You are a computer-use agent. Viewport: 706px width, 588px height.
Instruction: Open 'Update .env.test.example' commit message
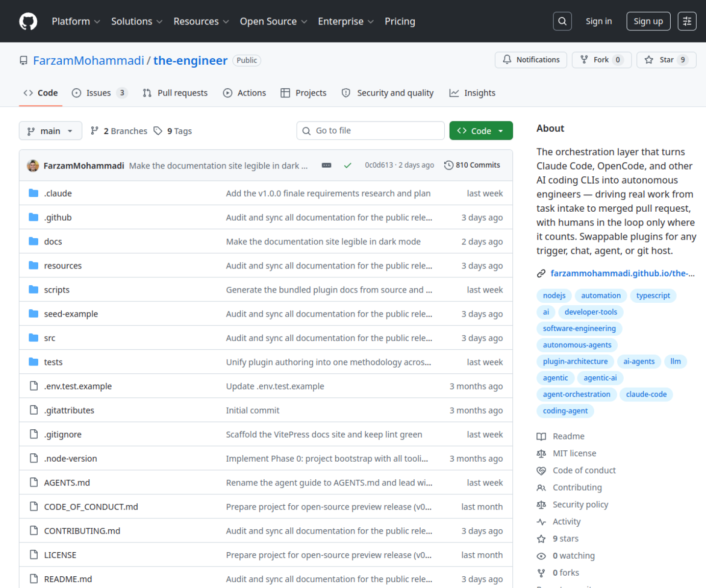point(275,386)
